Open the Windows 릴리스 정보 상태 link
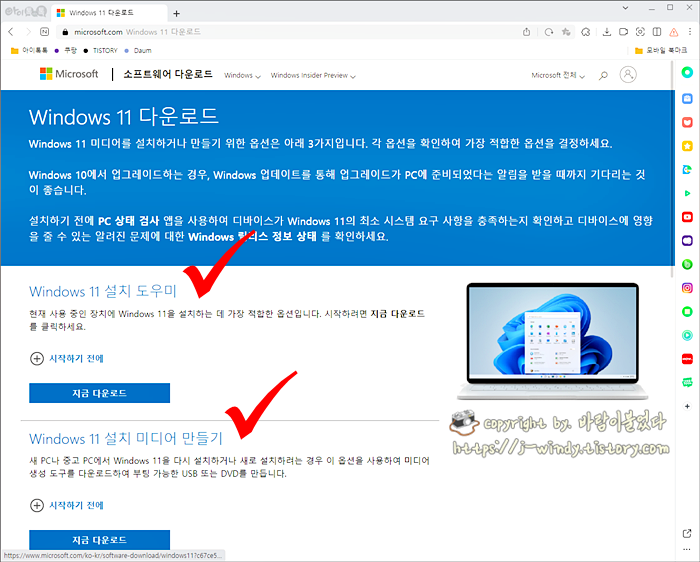 click(x=252, y=236)
